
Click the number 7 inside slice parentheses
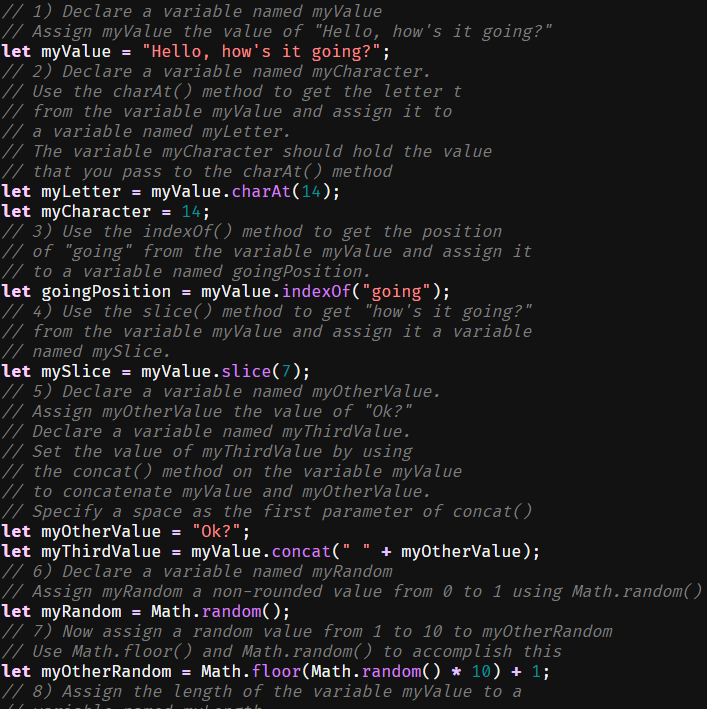281,371
